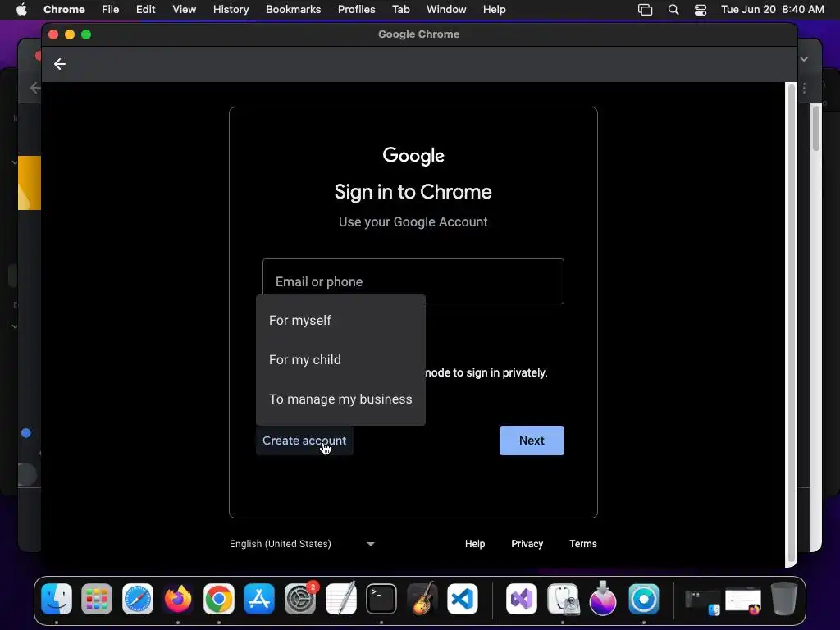Screen dimensions: 840x630
Task: Open Terminal from the dock
Action: coord(381,598)
